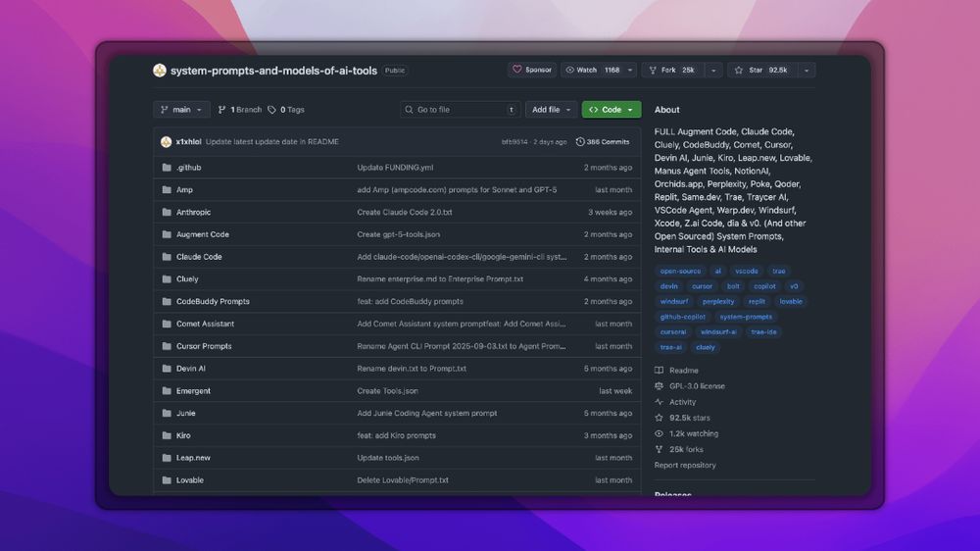Select the copilot topic tag
980x551 pixels.
764,286
